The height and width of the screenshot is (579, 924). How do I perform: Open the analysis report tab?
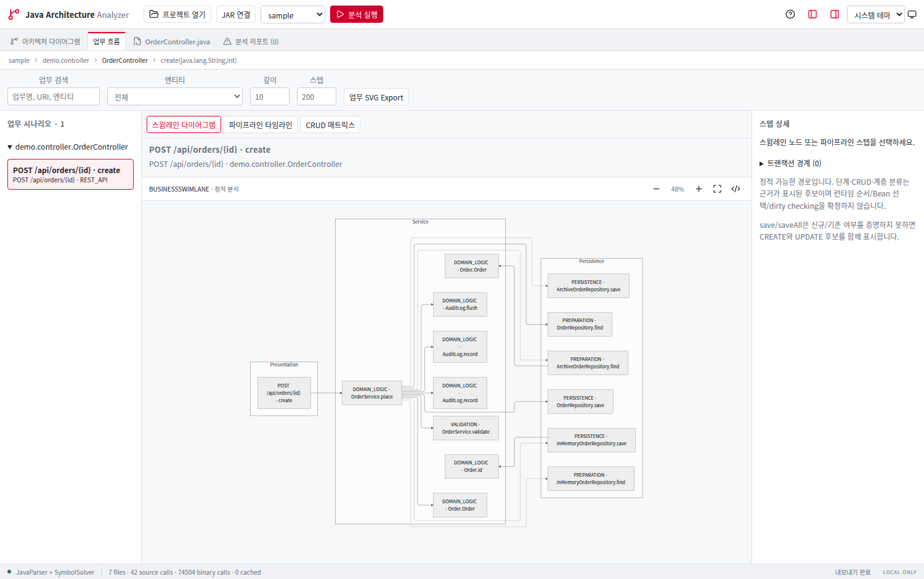[251, 41]
